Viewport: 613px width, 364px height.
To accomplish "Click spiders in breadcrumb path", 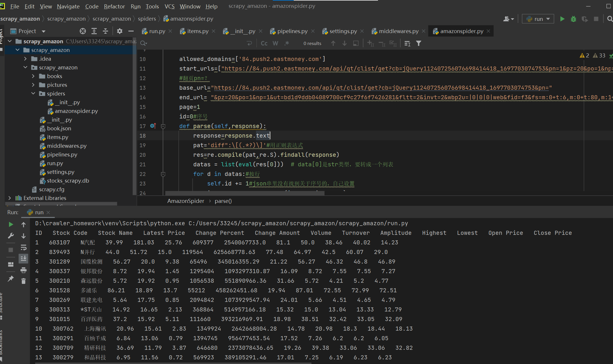I will (147, 19).
